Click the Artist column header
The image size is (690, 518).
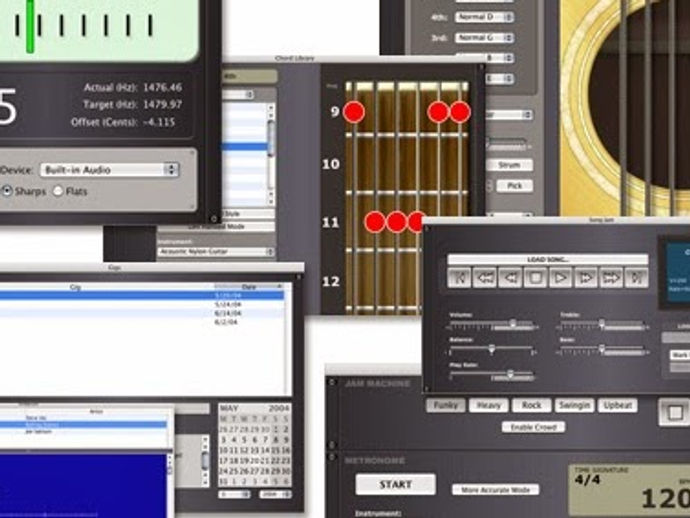click(96, 411)
